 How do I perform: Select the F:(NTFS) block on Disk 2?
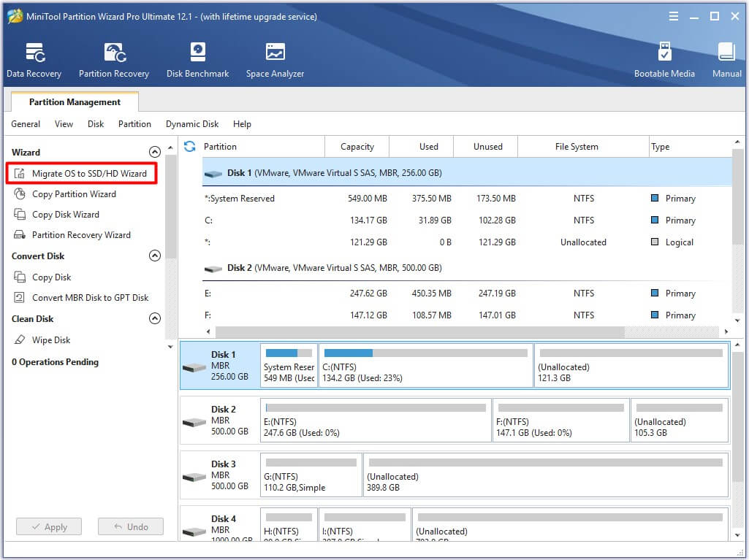pos(560,421)
